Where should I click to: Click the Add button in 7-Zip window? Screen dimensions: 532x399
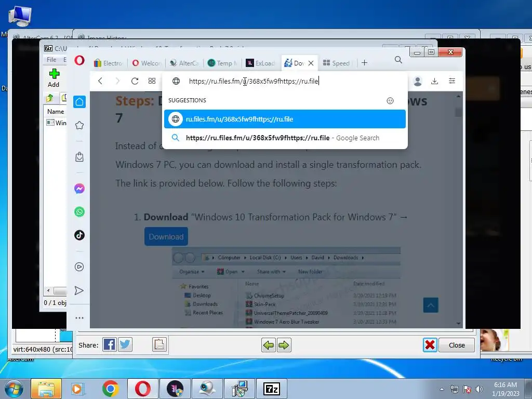[x=54, y=78]
